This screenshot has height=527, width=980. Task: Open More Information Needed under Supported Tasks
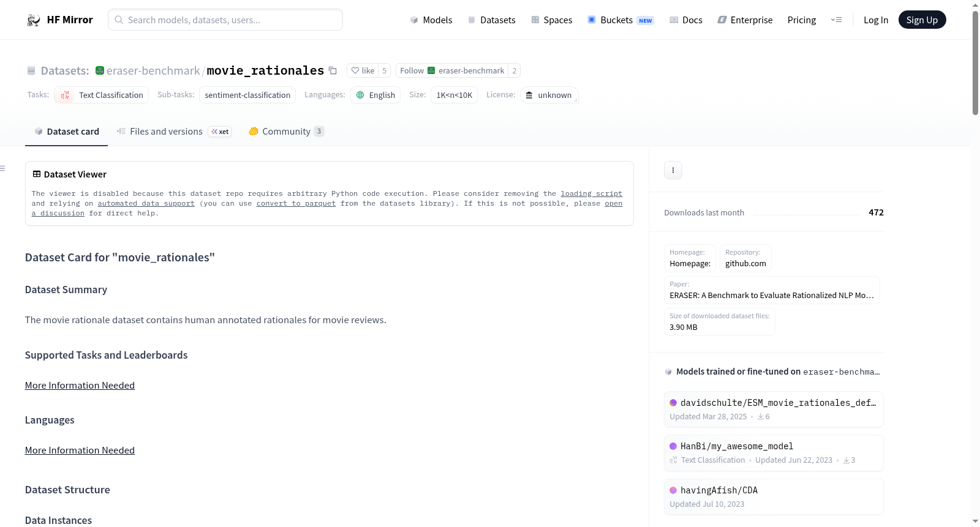coord(80,386)
